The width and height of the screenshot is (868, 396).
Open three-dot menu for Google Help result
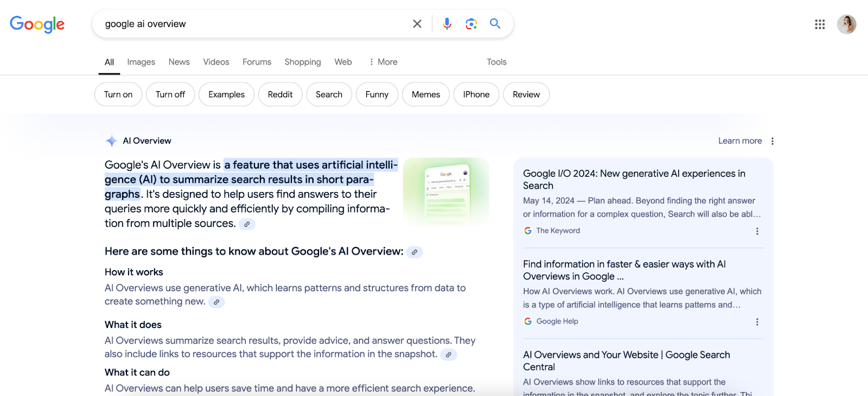pos(757,322)
